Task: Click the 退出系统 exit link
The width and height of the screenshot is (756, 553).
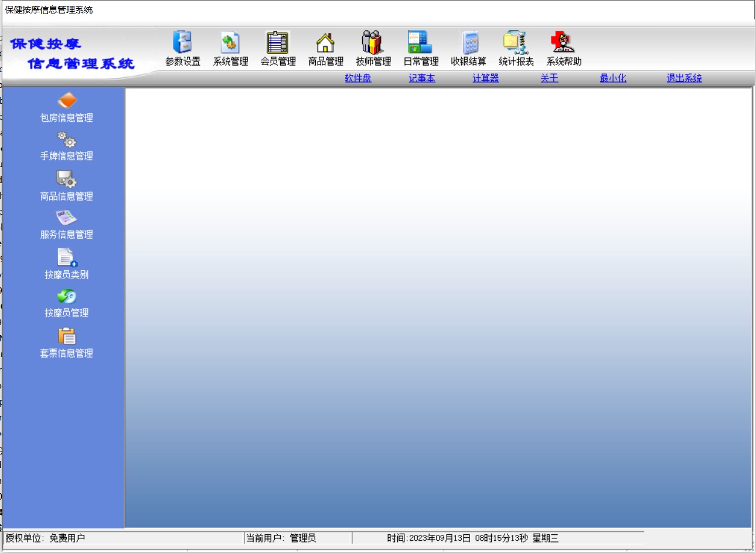Action: tap(684, 78)
